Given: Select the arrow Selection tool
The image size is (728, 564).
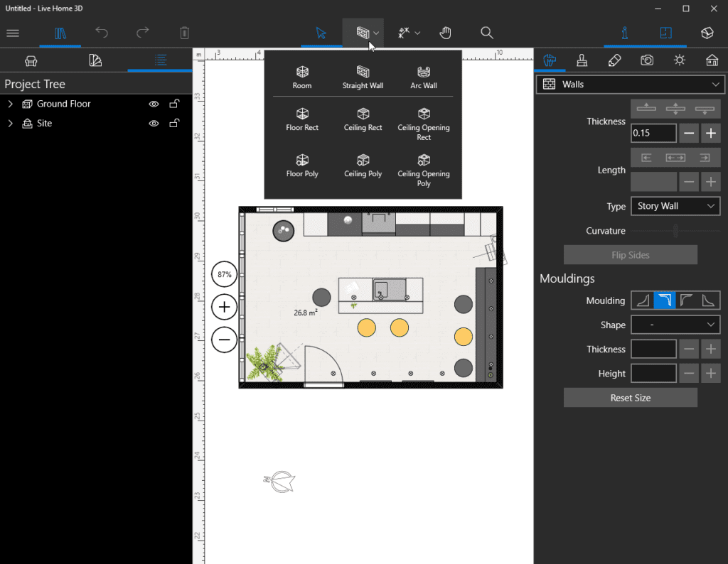Looking at the screenshot, I should [x=321, y=33].
